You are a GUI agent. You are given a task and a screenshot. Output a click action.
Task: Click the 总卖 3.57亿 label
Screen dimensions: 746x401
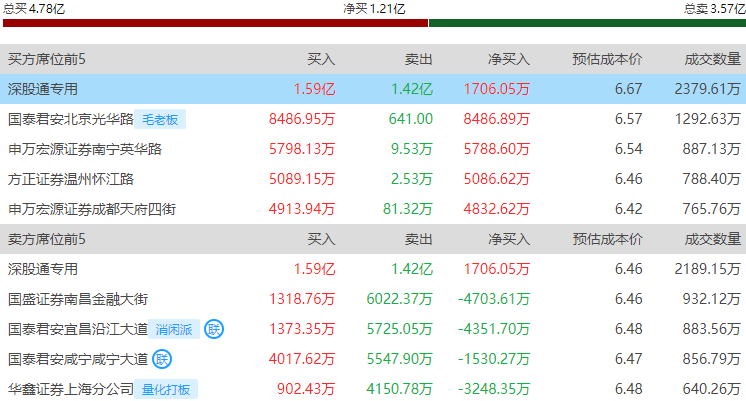(x=715, y=9)
